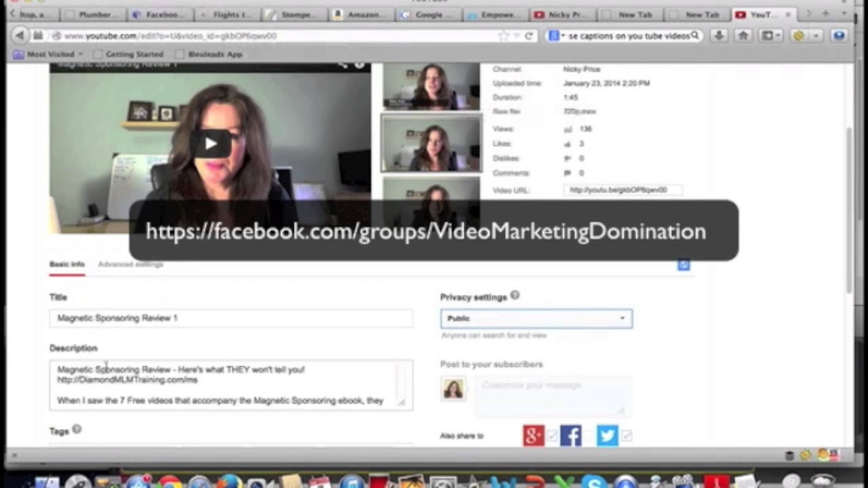Click the Views statistics icon
The width and height of the screenshot is (868, 488).
(x=568, y=129)
